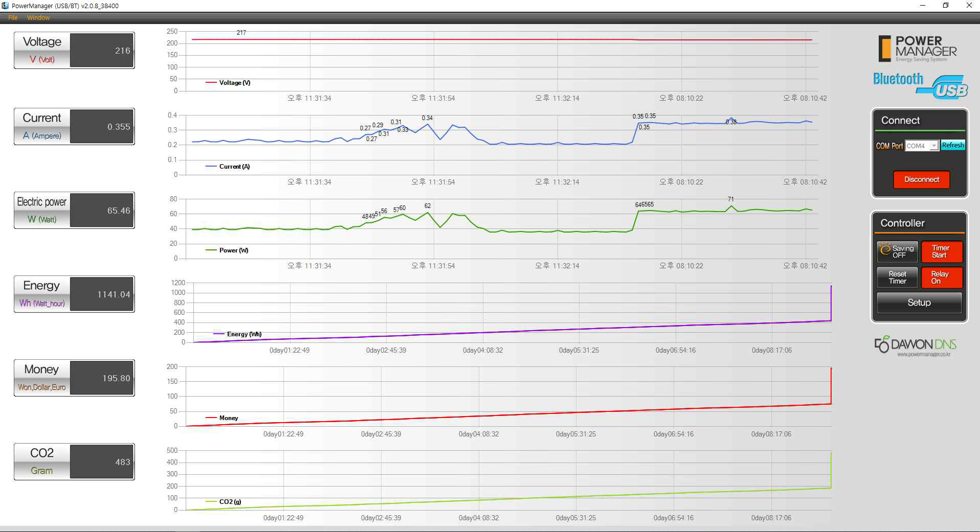Click the 0.34 data label on current chart
Viewport: 980px width, 532px height.
coord(427,118)
